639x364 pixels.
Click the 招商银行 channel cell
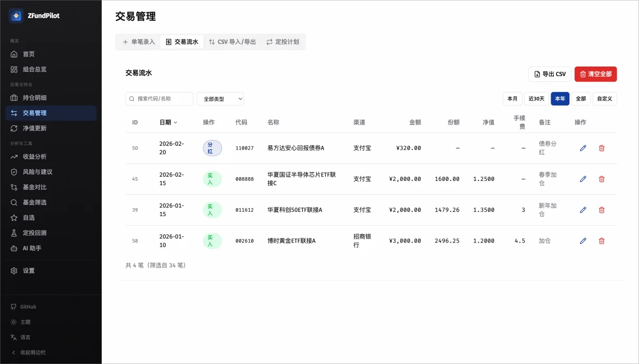363,241
